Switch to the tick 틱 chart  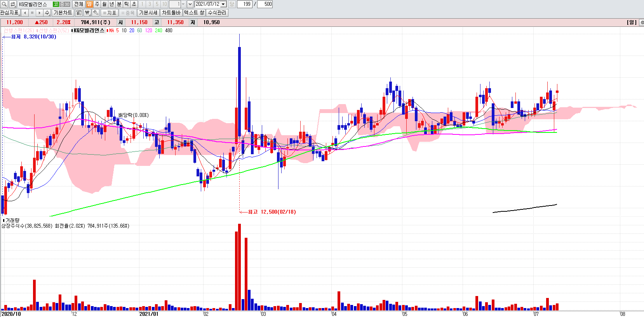[x=126, y=4]
